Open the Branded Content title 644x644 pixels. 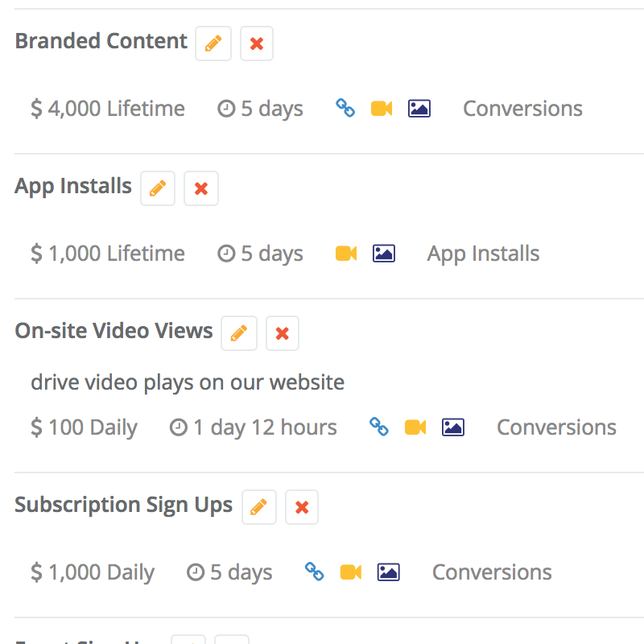[101, 41]
